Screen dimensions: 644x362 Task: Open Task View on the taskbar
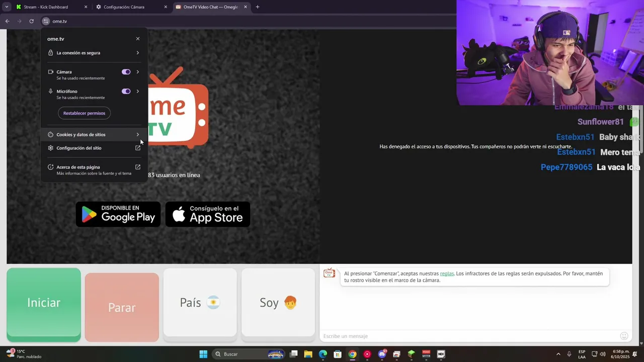[294, 354]
